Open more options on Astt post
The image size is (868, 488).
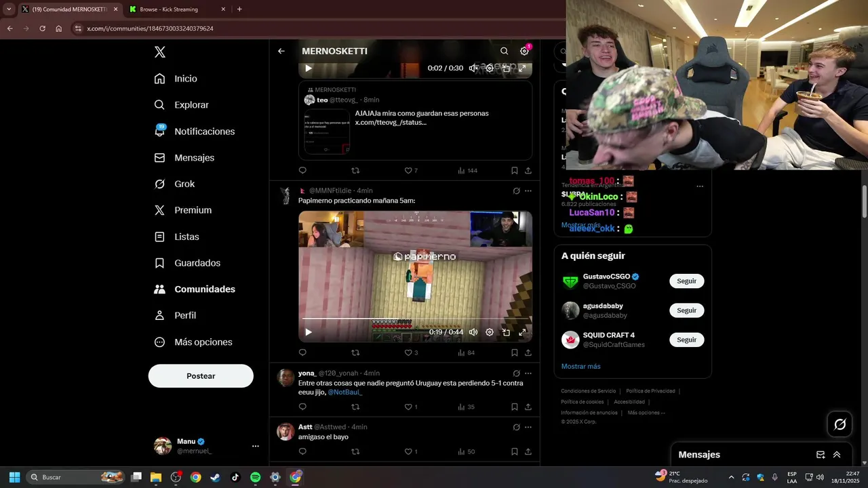pos(528,427)
